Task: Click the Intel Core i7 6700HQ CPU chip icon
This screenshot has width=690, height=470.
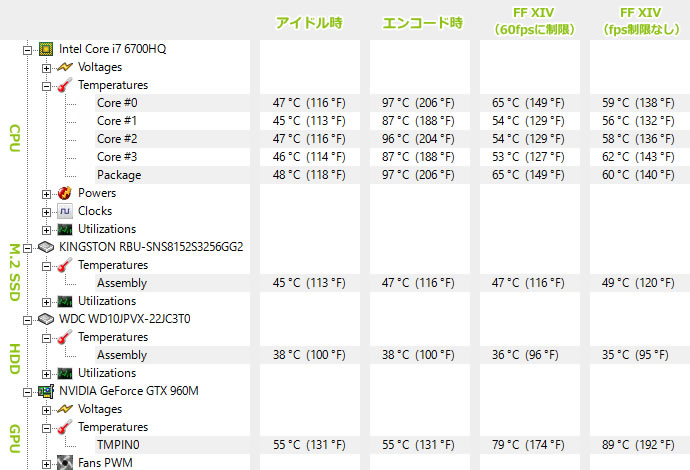Action: (x=46, y=49)
